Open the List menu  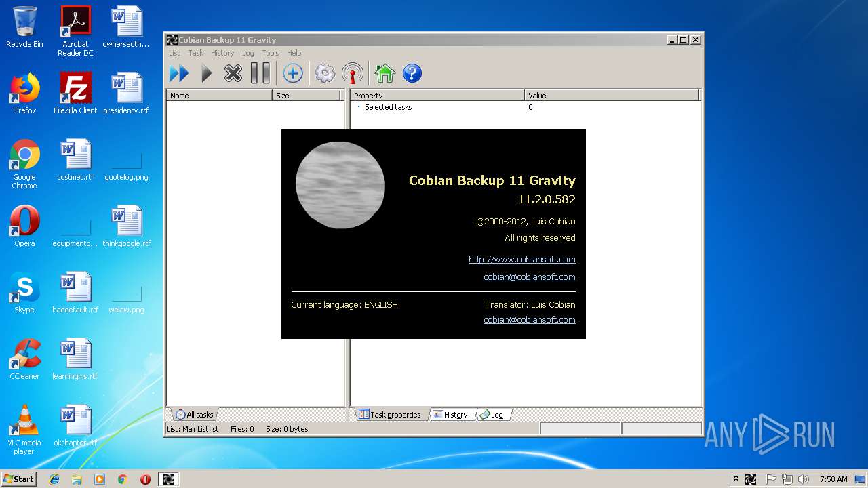pos(174,53)
